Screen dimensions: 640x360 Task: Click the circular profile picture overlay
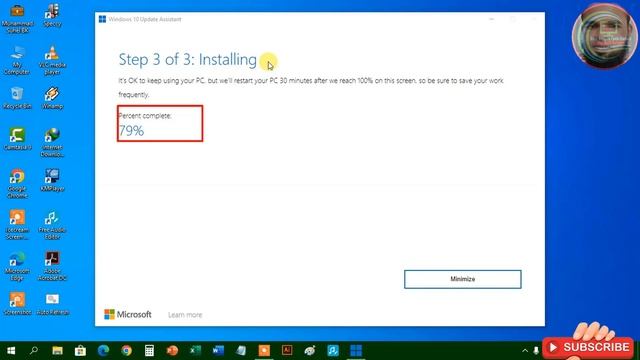[x=604, y=36]
